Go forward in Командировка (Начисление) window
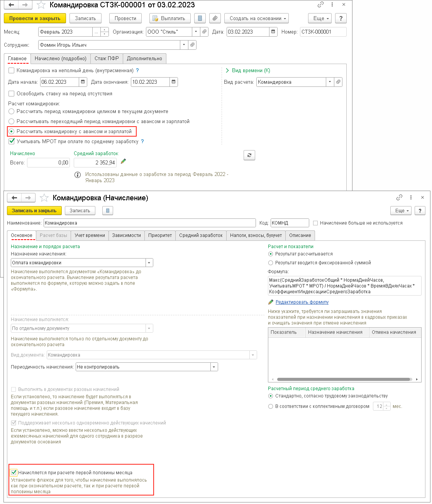Viewport: 432px width, 504px height. (28, 198)
